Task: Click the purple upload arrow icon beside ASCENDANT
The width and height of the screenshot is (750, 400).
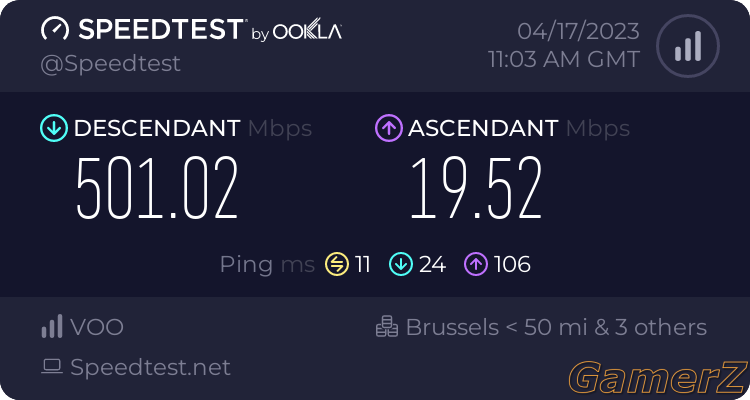Action: pyautogui.click(x=389, y=128)
